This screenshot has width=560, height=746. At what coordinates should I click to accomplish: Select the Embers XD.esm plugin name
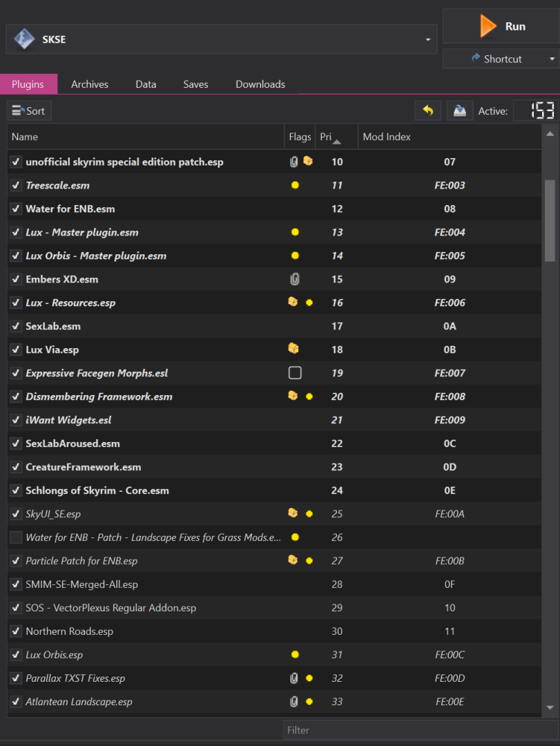[x=62, y=279]
